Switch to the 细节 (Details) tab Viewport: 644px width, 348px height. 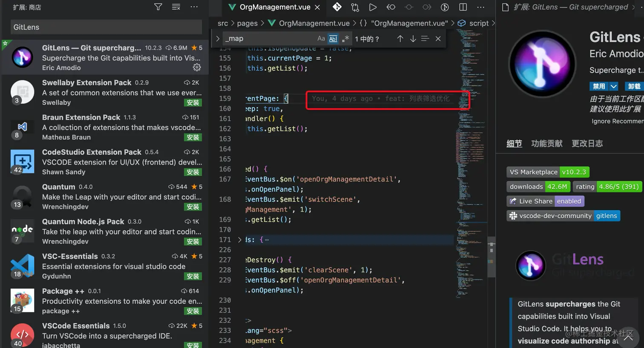514,143
